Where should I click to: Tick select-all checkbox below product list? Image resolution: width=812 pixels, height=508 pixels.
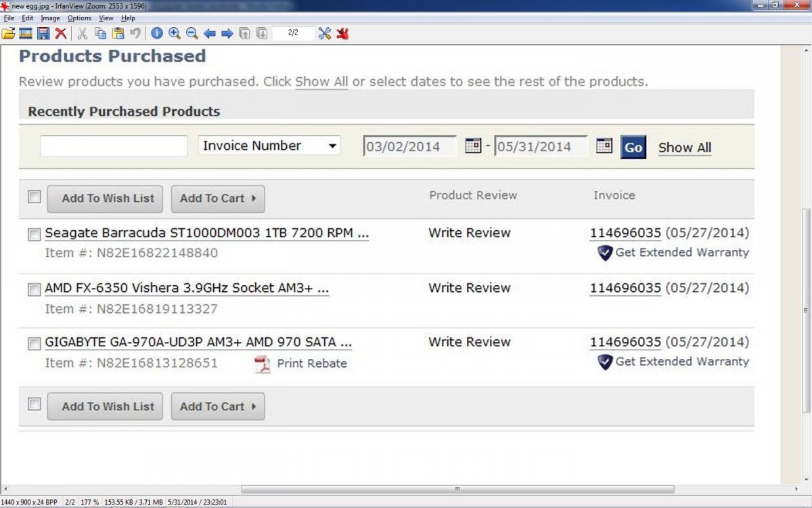(34, 404)
